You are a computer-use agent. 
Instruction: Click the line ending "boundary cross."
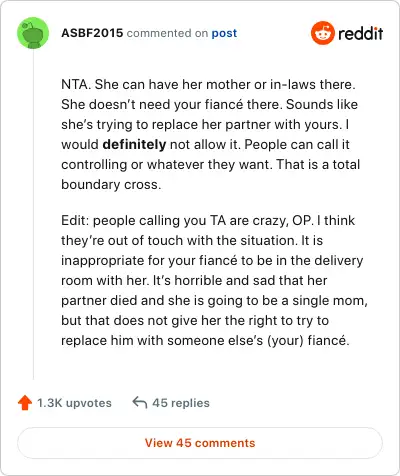111,185
